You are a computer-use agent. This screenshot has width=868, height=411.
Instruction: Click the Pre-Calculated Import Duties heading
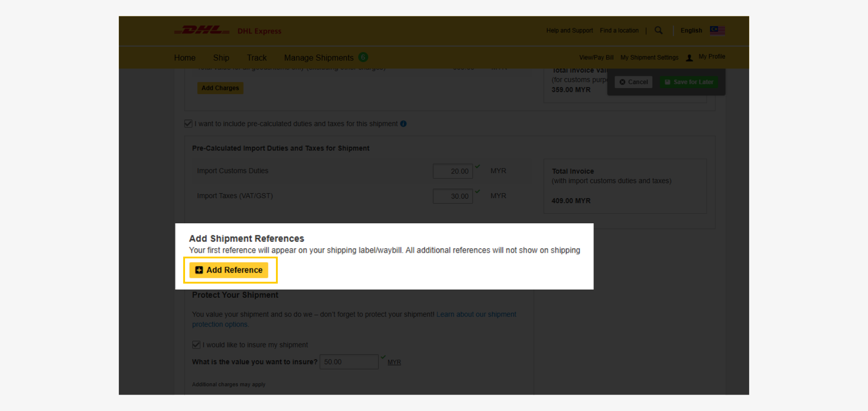[x=281, y=148]
